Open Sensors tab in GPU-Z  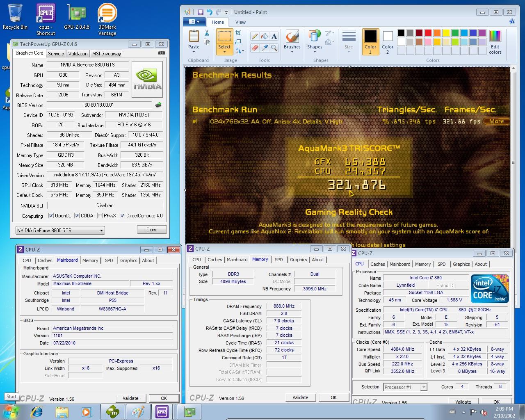pyautogui.click(x=56, y=54)
